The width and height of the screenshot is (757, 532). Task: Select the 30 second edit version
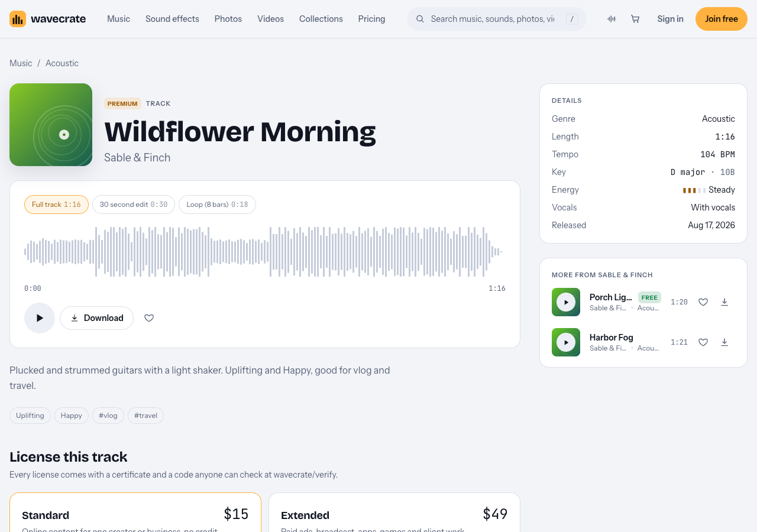coord(134,205)
